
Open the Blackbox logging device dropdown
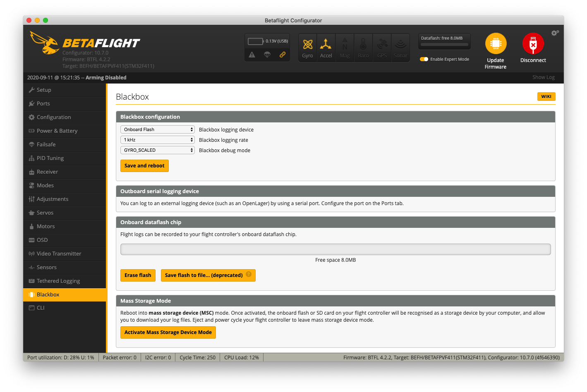point(158,129)
